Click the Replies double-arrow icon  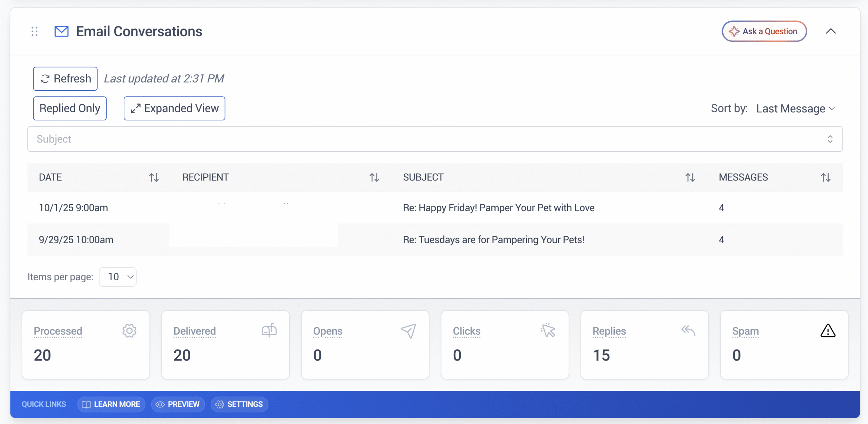pos(688,330)
